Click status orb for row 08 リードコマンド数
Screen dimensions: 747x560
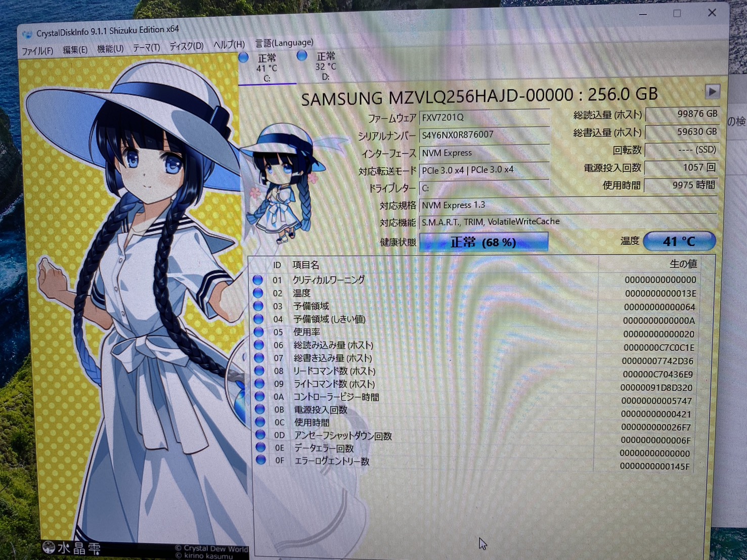(259, 371)
